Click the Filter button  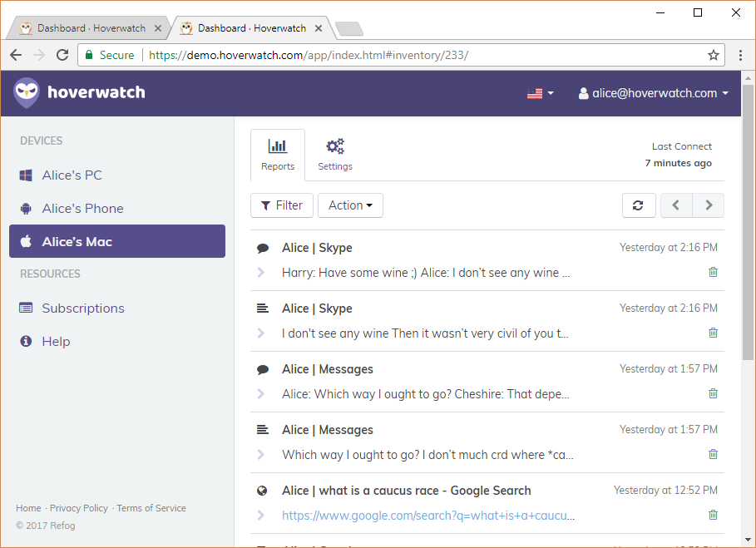tap(282, 205)
